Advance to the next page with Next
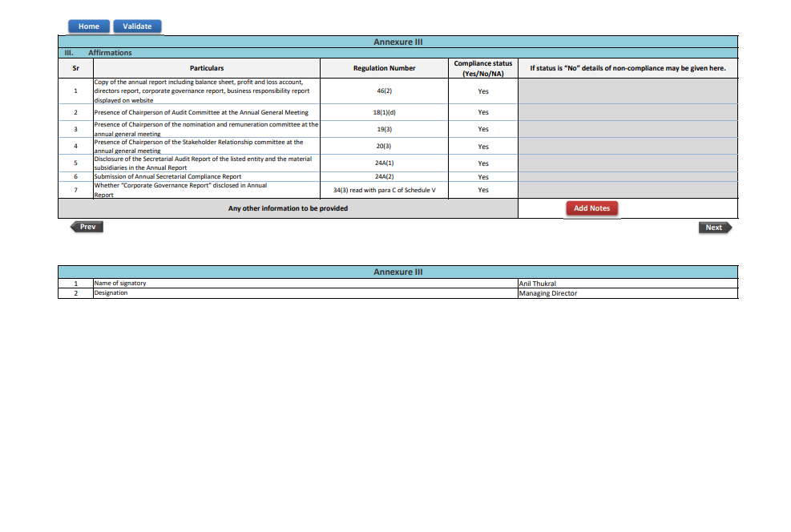Screen dimensions: 791x532 click(715, 228)
